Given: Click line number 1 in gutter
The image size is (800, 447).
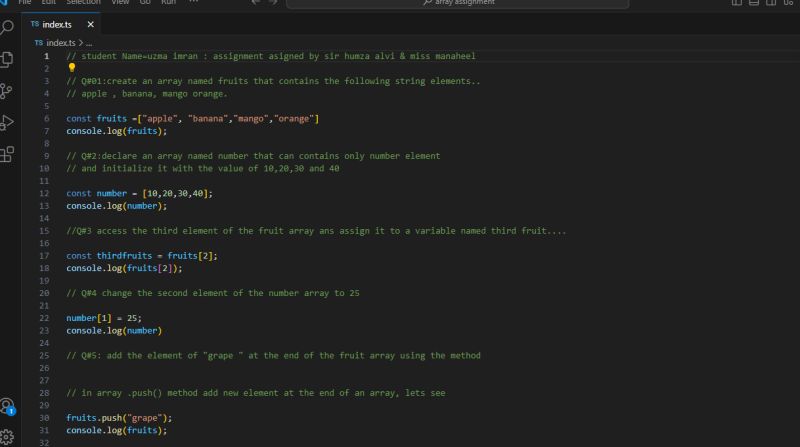Looking at the screenshot, I should 46,56.
